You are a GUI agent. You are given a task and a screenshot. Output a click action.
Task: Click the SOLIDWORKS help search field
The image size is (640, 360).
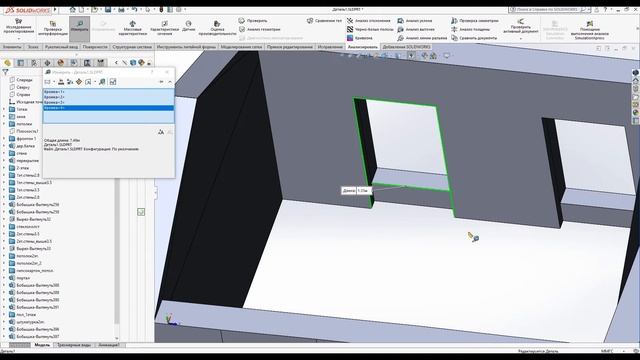[548, 9]
